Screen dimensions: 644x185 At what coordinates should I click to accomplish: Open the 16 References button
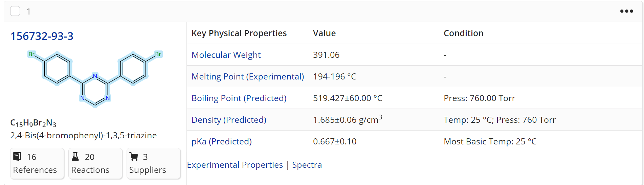[37, 163]
